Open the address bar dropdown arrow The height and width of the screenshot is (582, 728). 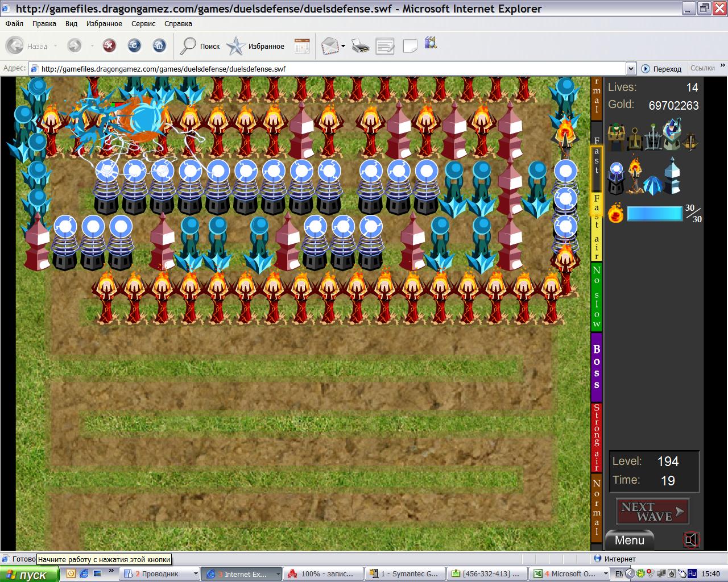[x=631, y=69]
